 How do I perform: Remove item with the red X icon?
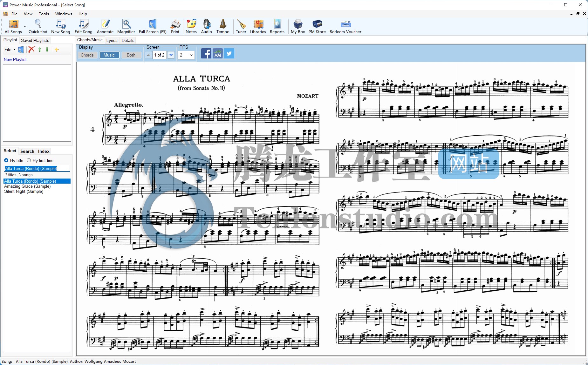pyautogui.click(x=31, y=50)
